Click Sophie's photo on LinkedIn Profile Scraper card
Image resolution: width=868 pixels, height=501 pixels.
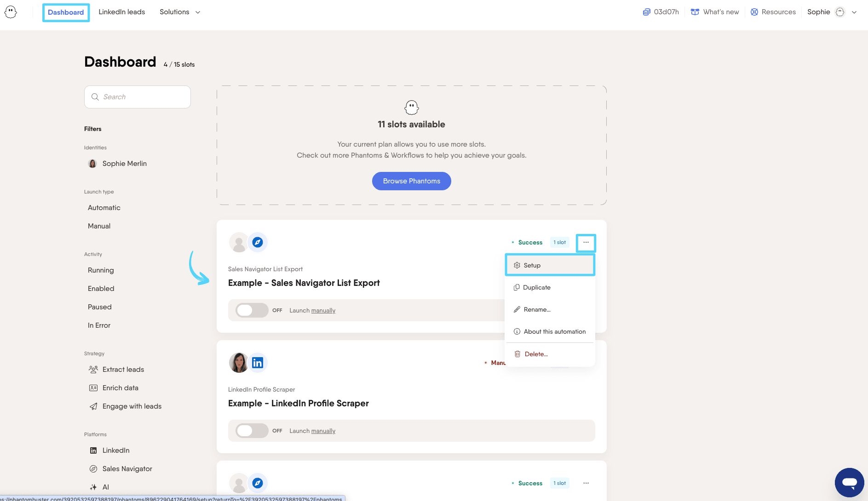pyautogui.click(x=239, y=363)
